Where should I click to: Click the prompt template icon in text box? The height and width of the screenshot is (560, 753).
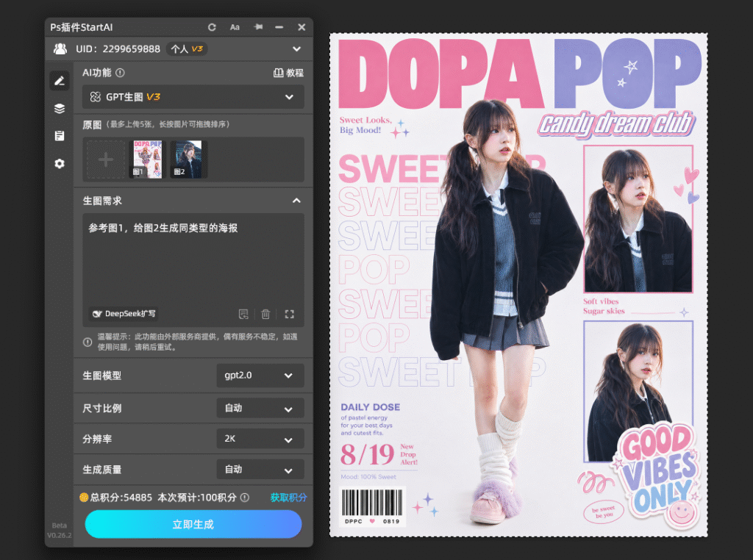(243, 314)
